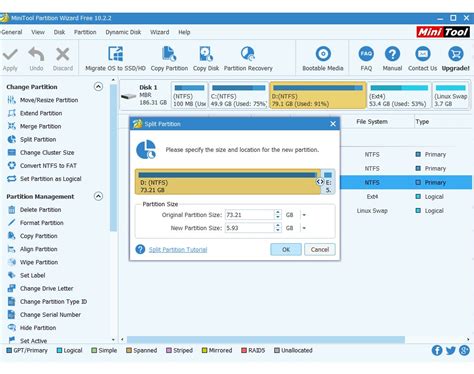Select Set Partition as Logical action
The image size is (474, 374).
pos(44,179)
